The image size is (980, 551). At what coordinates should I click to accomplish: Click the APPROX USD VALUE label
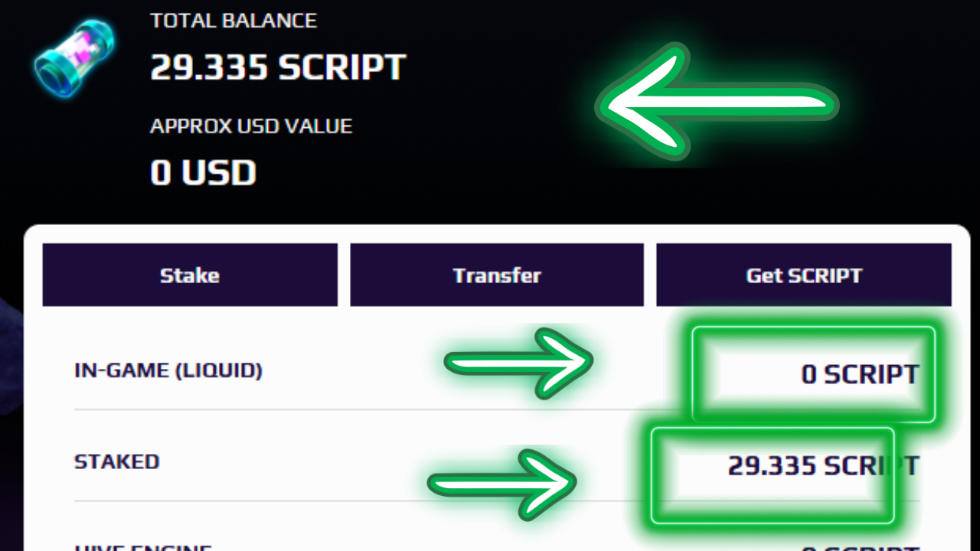(x=251, y=126)
